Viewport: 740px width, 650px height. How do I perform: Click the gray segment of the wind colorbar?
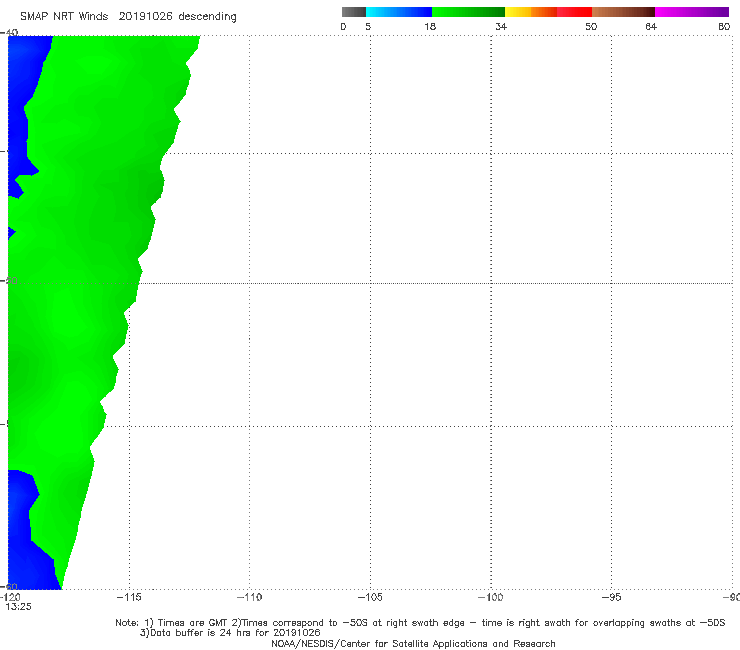[x=354, y=12]
